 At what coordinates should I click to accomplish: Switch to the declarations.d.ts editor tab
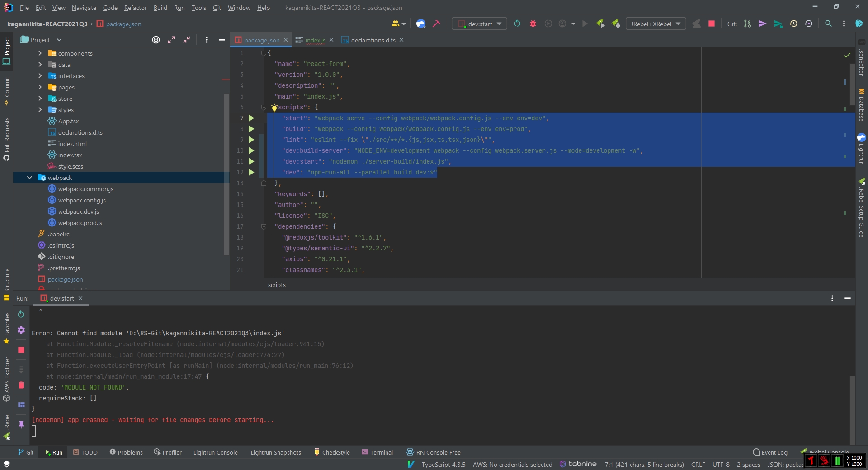coord(373,40)
